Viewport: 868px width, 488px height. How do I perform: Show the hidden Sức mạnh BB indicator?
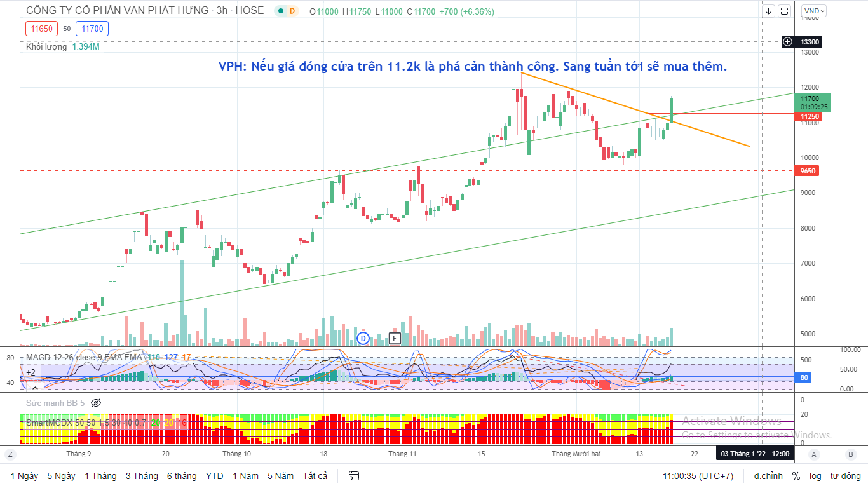click(x=96, y=403)
